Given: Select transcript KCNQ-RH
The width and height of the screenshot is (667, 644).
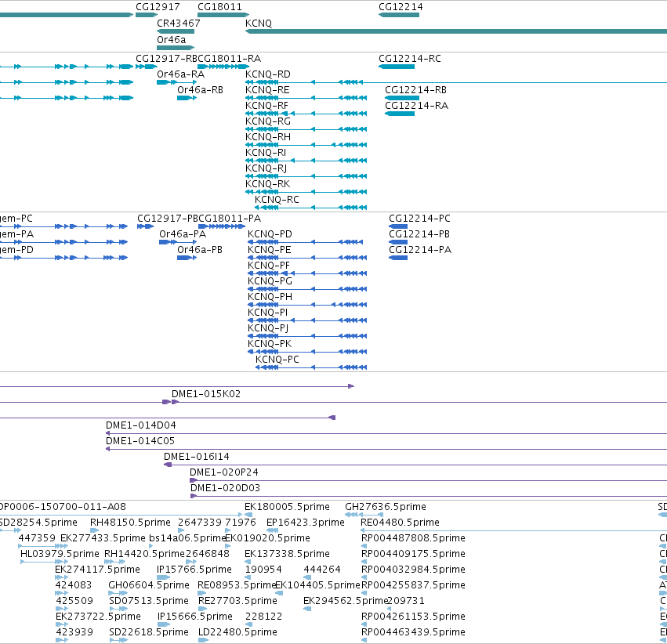Looking at the screenshot, I should pyautogui.click(x=268, y=137).
